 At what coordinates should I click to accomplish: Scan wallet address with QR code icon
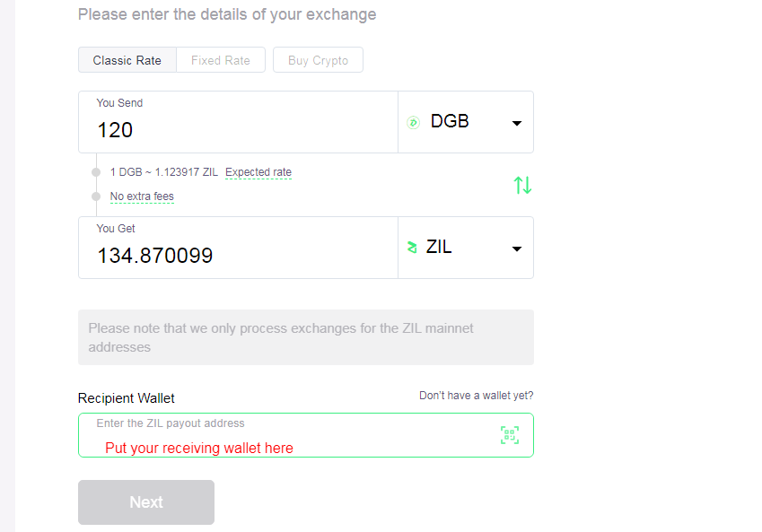coord(510,435)
